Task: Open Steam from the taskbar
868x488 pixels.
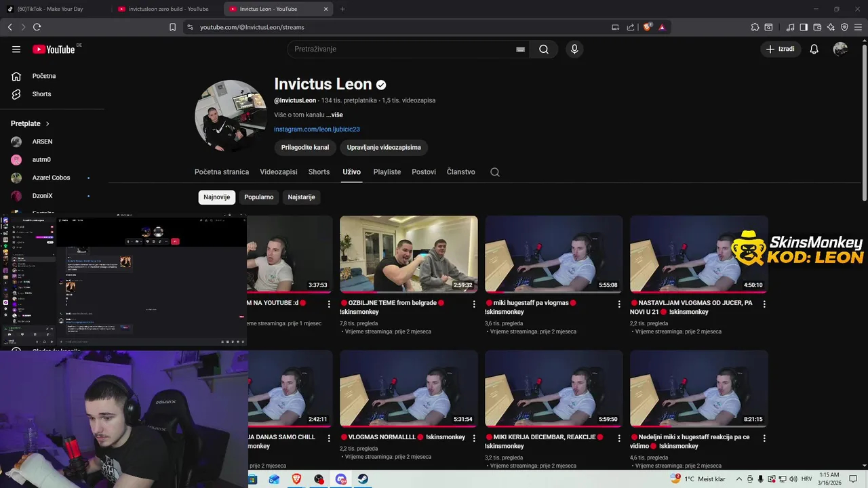Action: (363, 479)
